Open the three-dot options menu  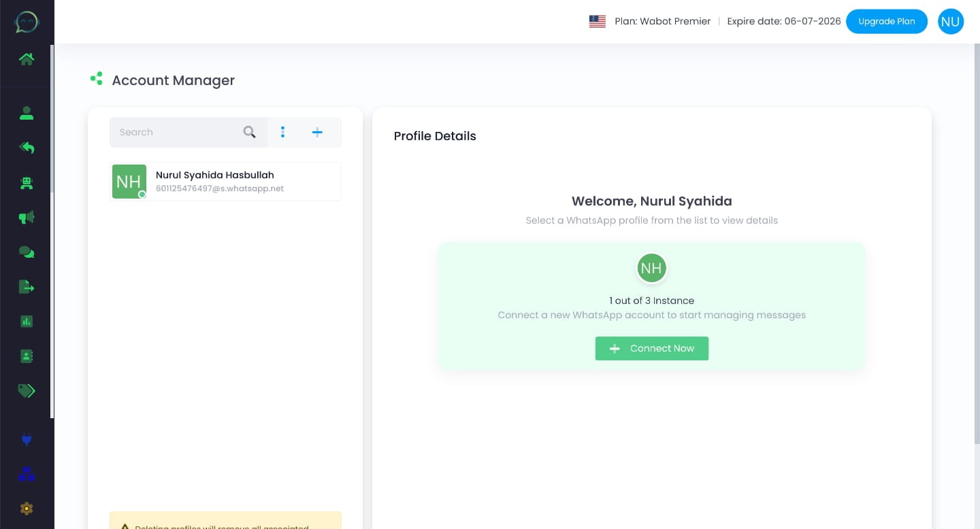pos(283,132)
